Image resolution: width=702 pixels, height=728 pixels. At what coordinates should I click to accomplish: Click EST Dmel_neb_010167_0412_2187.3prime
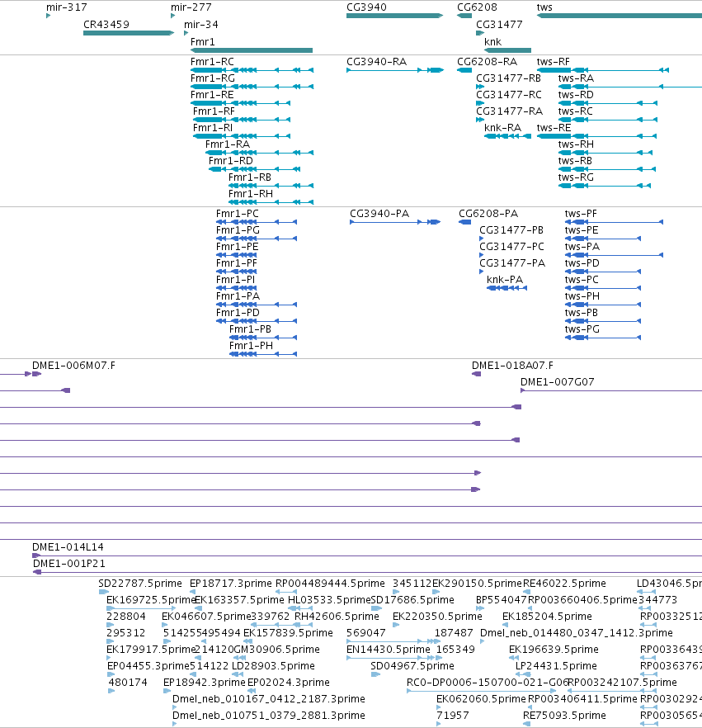[269, 699]
